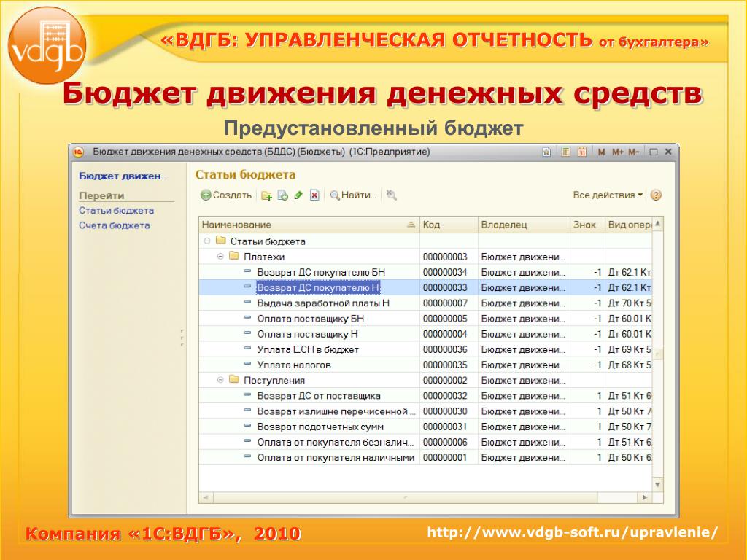This screenshot has height=560, width=747.
Task: Click the copy item icon in toolbar
Action: (283, 195)
